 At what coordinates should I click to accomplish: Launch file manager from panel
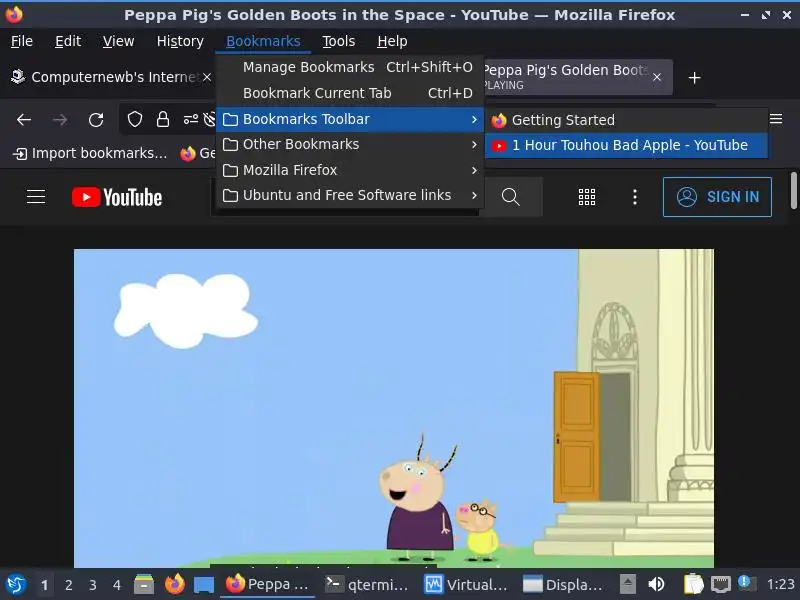click(x=144, y=584)
